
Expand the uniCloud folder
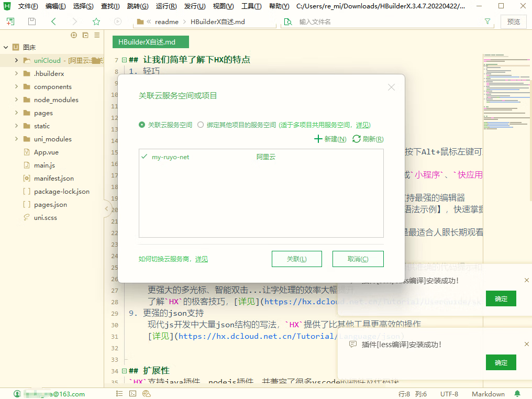point(17,61)
